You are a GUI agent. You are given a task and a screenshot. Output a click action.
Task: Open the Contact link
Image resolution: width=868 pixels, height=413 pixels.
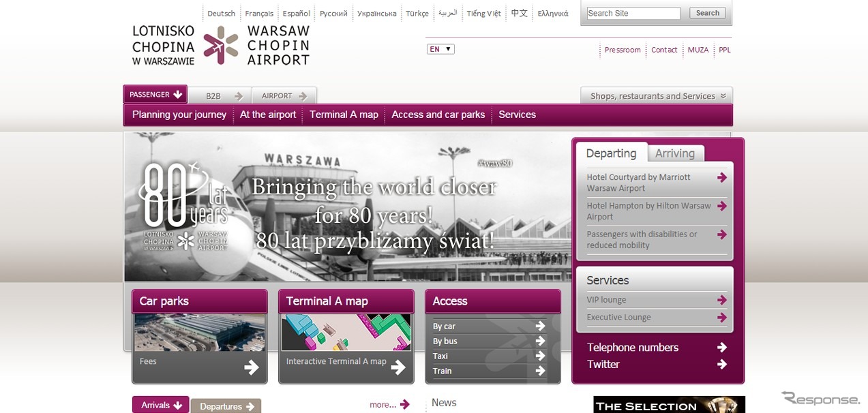[664, 50]
